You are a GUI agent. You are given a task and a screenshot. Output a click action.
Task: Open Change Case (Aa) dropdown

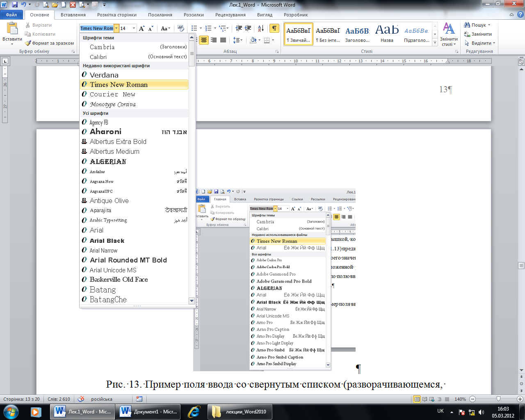(165, 28)
